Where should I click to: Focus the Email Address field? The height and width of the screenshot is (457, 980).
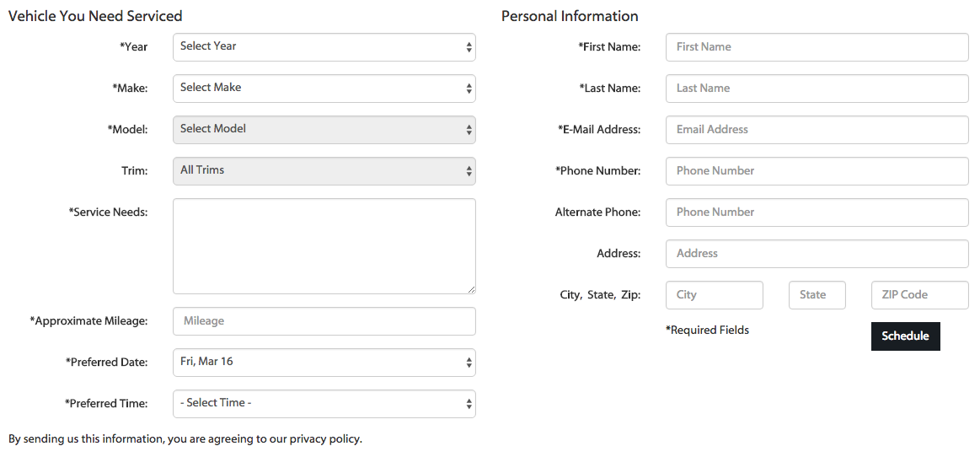point(817,130)
